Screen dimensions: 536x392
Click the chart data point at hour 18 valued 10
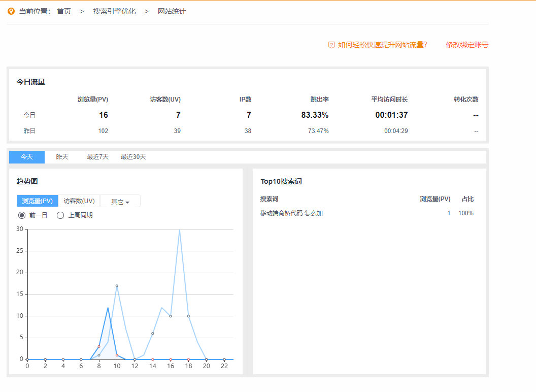(188, 316)
